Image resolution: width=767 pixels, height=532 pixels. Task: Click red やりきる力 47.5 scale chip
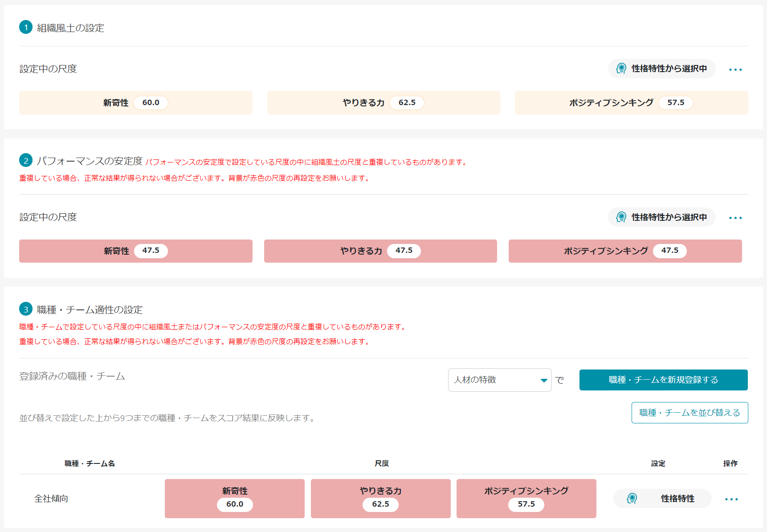[x=380, y=251]
